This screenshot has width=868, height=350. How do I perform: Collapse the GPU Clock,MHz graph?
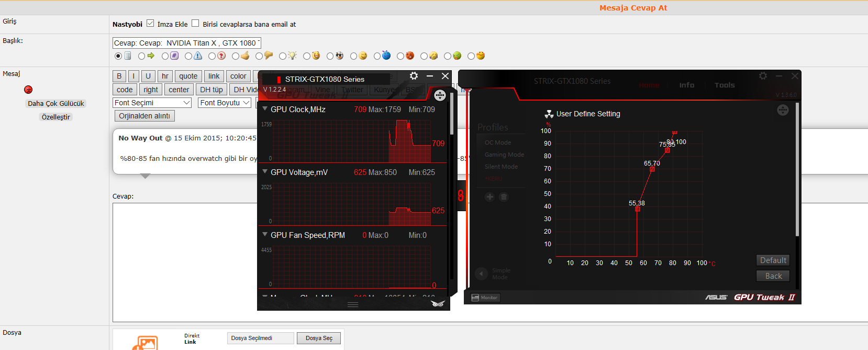pos(265,109)
